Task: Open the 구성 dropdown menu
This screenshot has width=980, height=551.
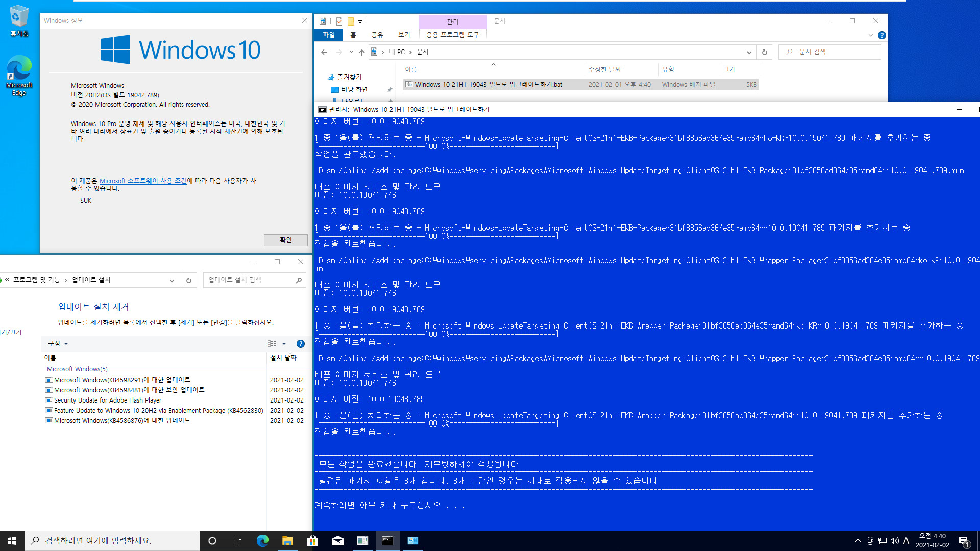Action: tap(58, 343)
